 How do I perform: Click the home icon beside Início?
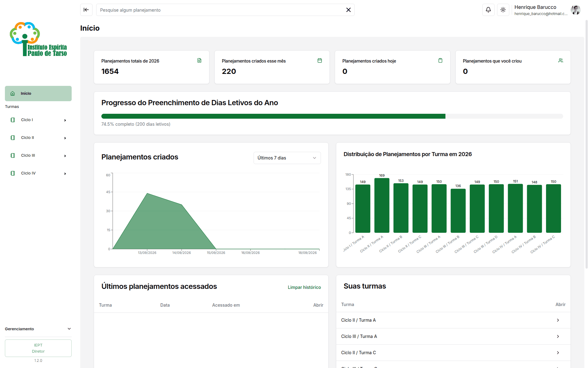coord(13,94)
